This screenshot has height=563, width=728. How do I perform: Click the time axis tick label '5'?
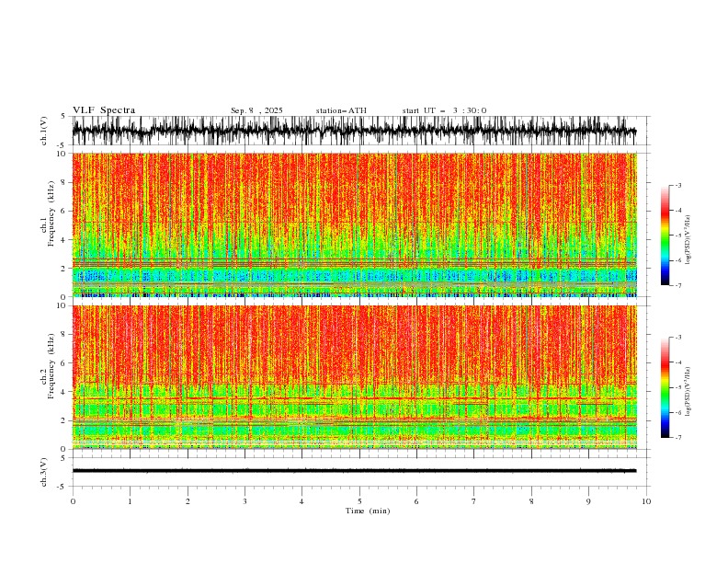pyautogui.click(x=359, y=501)
